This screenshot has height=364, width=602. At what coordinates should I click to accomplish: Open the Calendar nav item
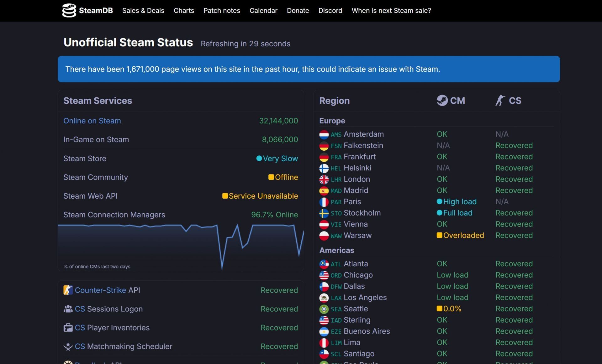(x=263, y=11)
